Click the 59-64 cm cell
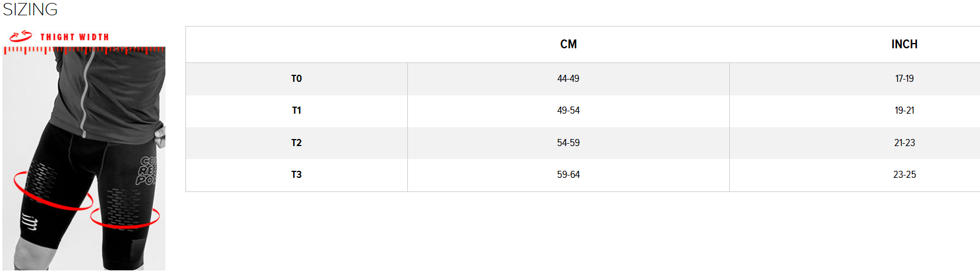This screenshot has width=980, height=278. tap(568, 175)
